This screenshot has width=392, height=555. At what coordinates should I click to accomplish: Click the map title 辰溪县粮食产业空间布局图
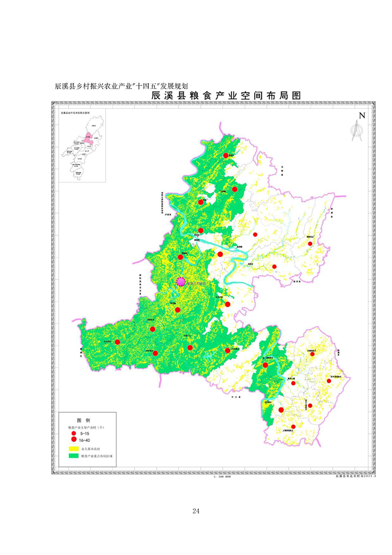click(226, 96)
